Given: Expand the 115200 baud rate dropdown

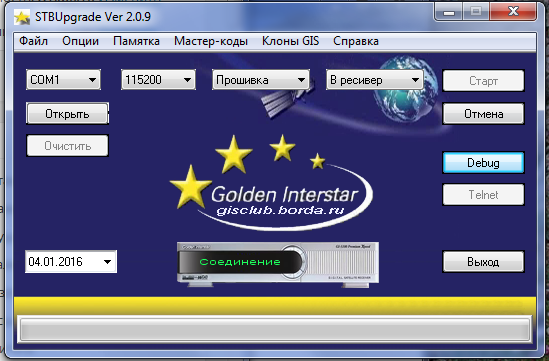Looking at the screenshot, I should [158, 80].
